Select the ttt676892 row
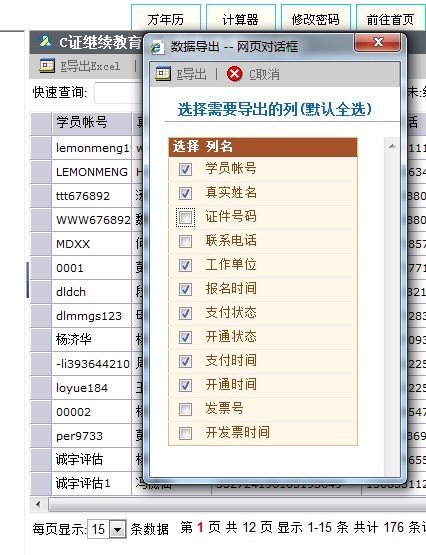This screenshot has width=426, height=555. (x=91, y=196)
